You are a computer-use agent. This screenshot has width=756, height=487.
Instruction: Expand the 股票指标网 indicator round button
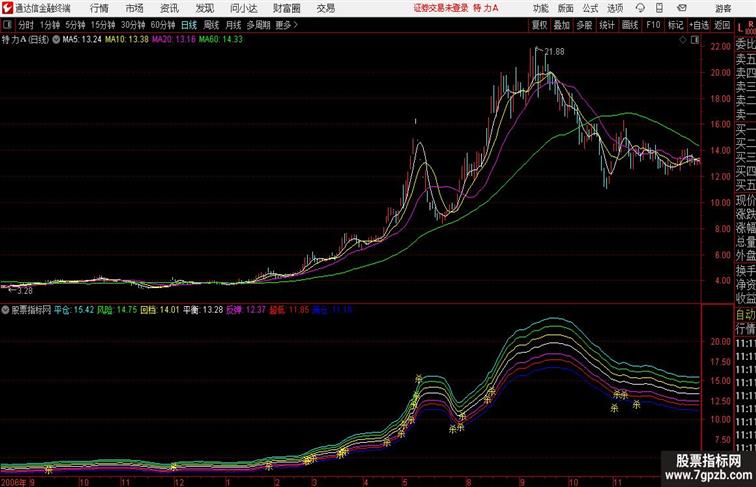click(x=5, y=310)
